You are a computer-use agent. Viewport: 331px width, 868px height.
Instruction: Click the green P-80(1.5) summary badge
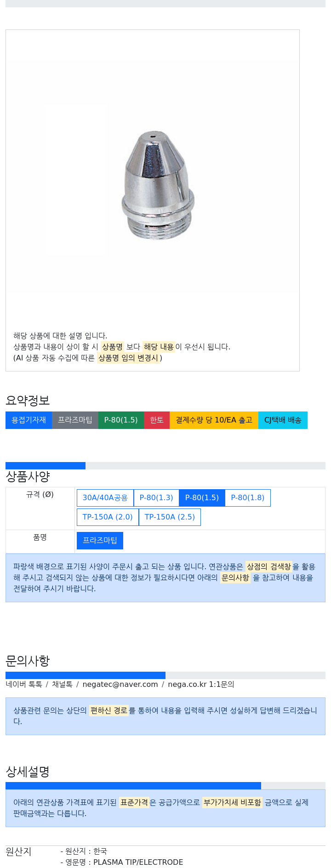pyautogui.click(x=121, y=420)
